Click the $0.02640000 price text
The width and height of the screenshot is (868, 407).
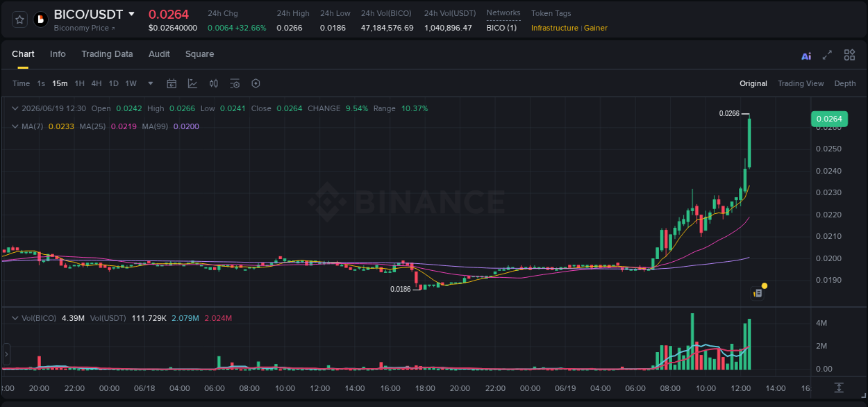click(x=173, y=28)
